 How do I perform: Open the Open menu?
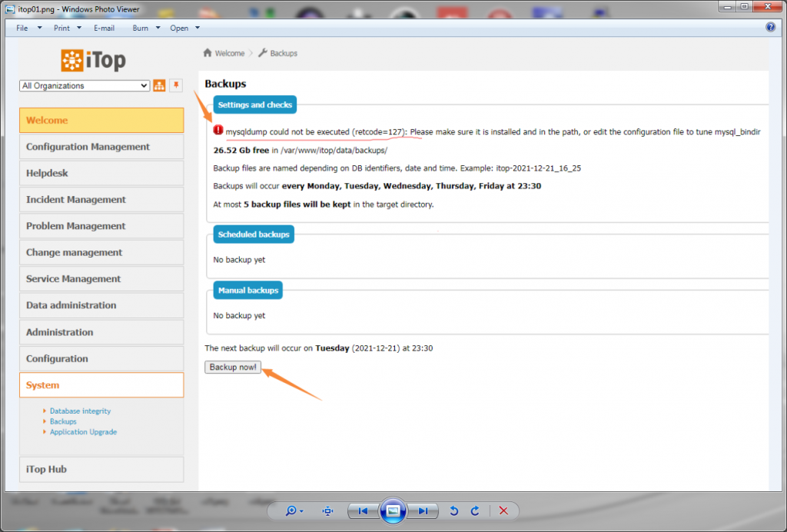pos(179,28)
